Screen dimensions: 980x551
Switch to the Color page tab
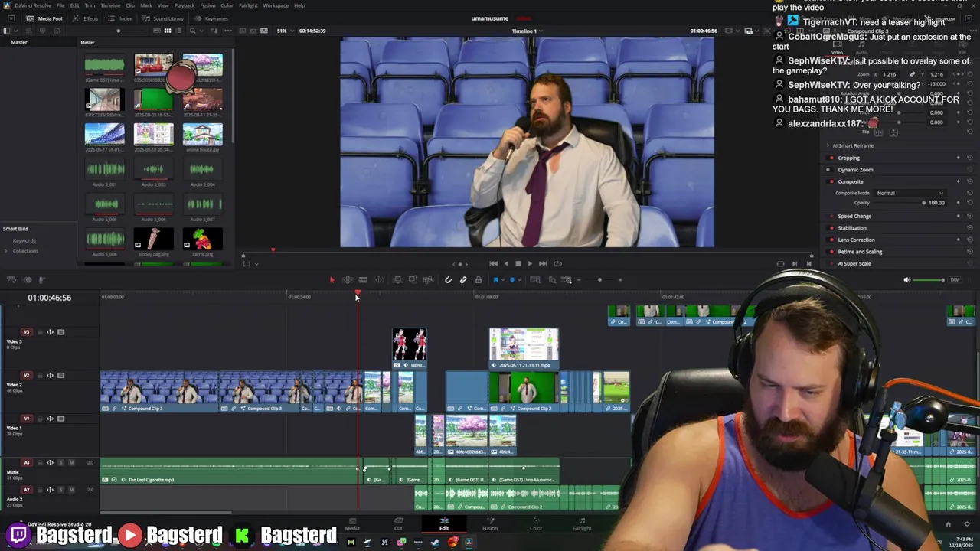[x=536, y=524]
